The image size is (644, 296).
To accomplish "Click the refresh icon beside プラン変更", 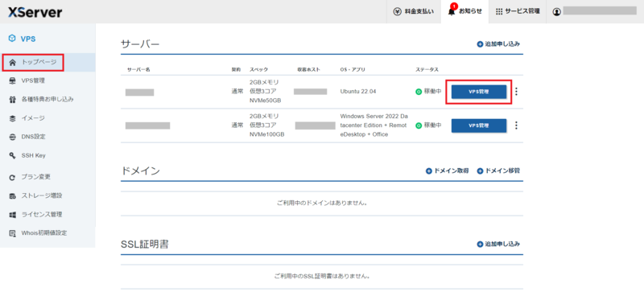I will [x=12, y=177].
